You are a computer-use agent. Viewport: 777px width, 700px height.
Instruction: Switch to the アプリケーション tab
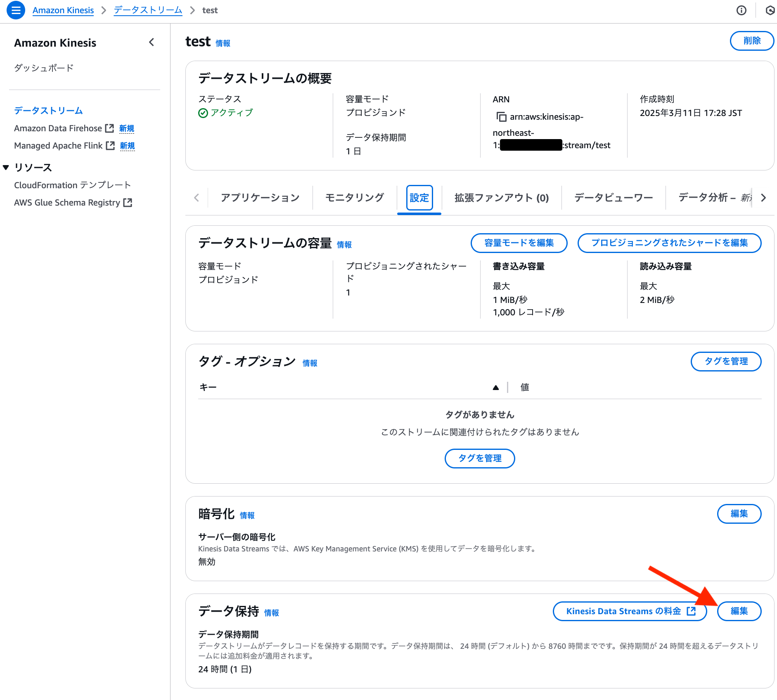pos(260,198)
